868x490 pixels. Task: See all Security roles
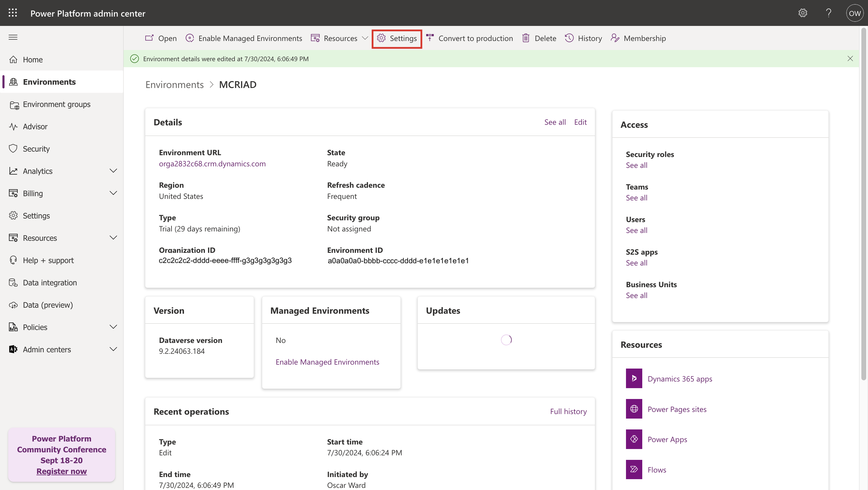(637, 165)
